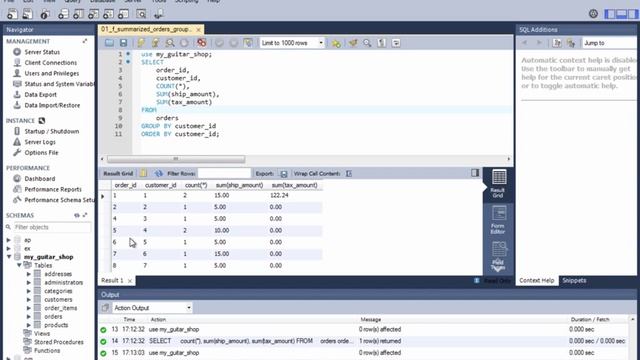Search table data icon in main toolbar
The width and height of the screenshot is (640, 360).
click(x=141, y=14)
